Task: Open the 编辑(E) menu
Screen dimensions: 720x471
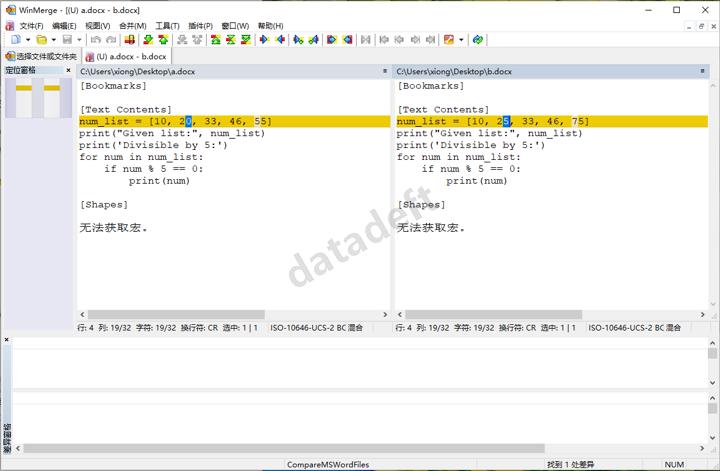Action: click(x=64, y=26)
